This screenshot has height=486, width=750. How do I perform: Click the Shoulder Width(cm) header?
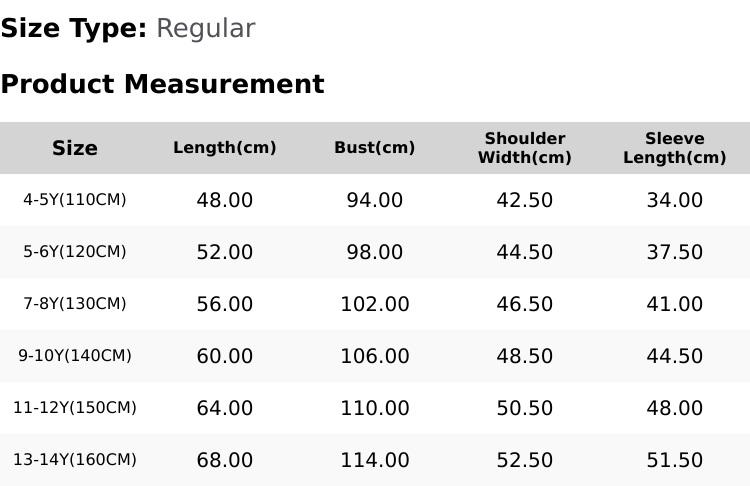click(x=525, y=148)
